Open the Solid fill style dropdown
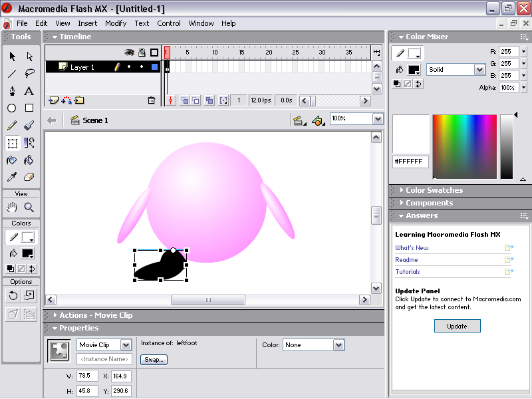Viewport: 532px width, 399px height. pos(479,70)
